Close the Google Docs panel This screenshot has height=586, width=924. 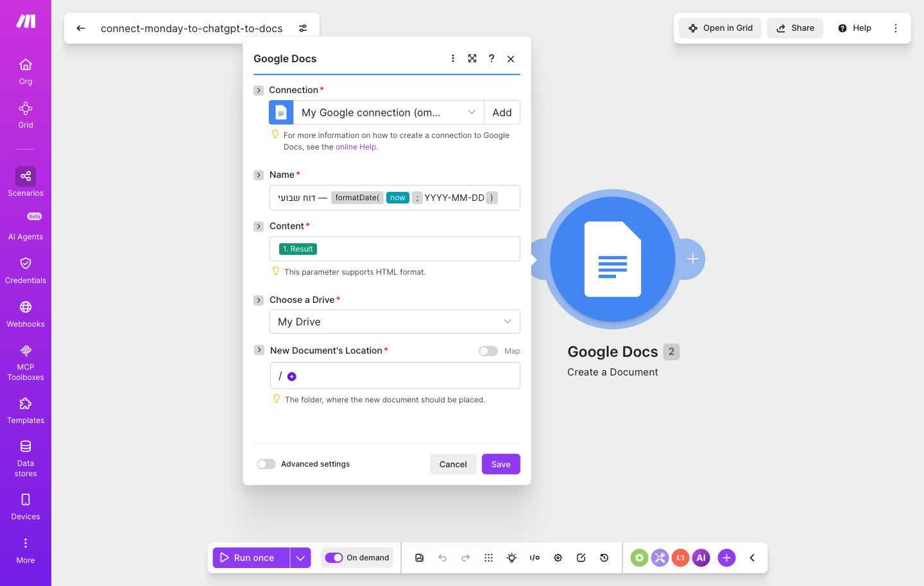coord(511,58)
